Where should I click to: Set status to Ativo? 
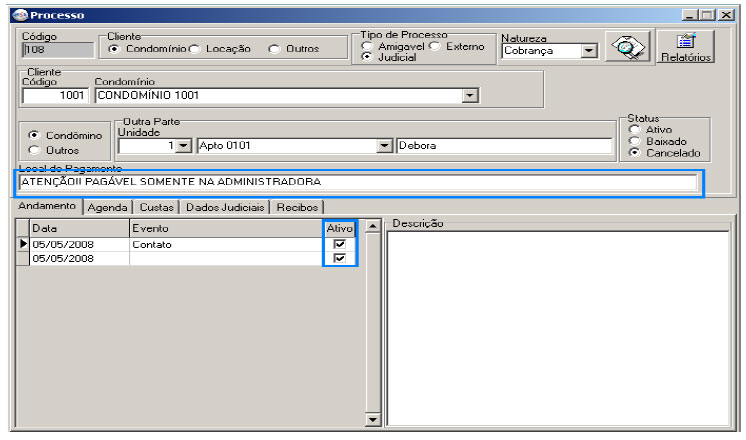click(x=634, y=129)
